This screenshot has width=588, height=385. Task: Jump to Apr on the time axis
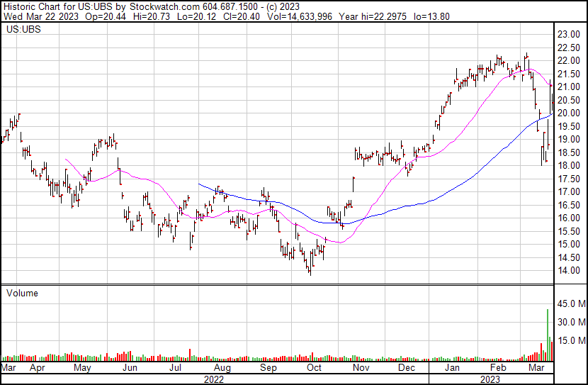(37, 369)
